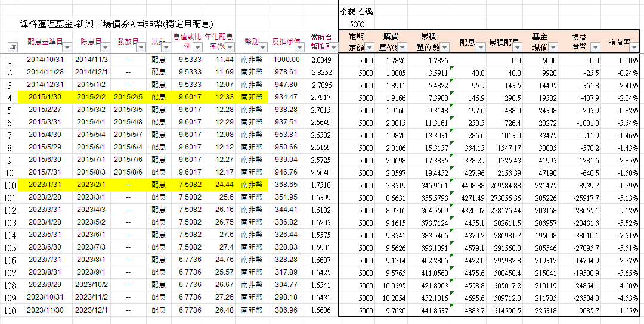Open the 定期定額 column filter dropdown
This screenshot has width=644, height=324.
coord(369,48)
